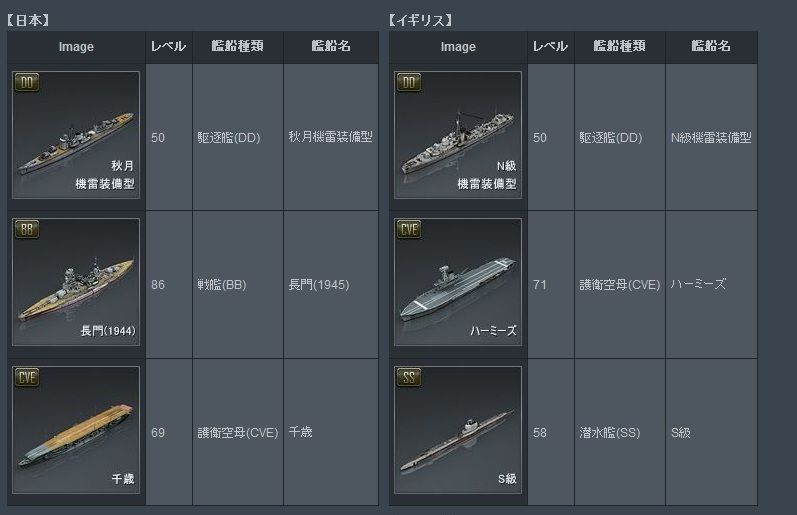This screenshot has width=797, height=515.
Task: Open the N級 機雷装備型 destroyer thumbnail
Action: [458, 135]
